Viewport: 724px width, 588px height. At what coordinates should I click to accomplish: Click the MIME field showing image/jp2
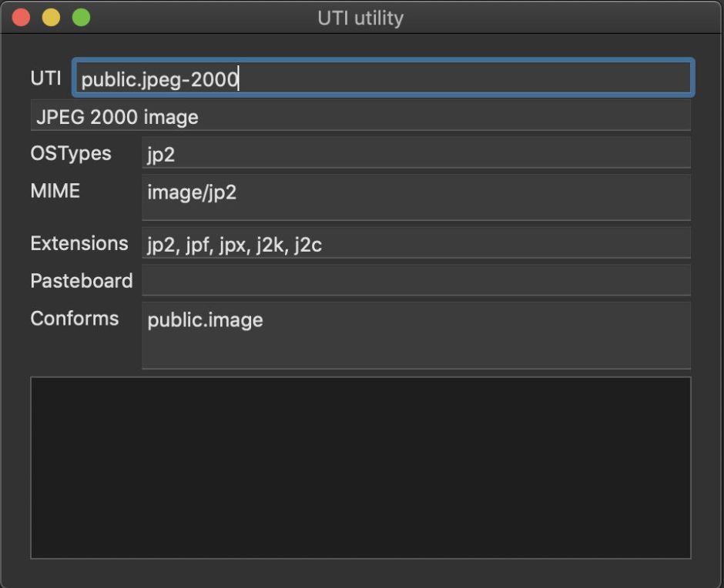(x=416, y=197)
